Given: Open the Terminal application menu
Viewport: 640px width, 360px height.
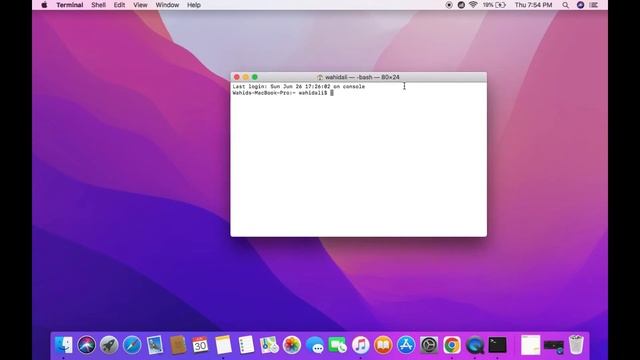Looking at the screenshot, I should (x=69, y=5).
